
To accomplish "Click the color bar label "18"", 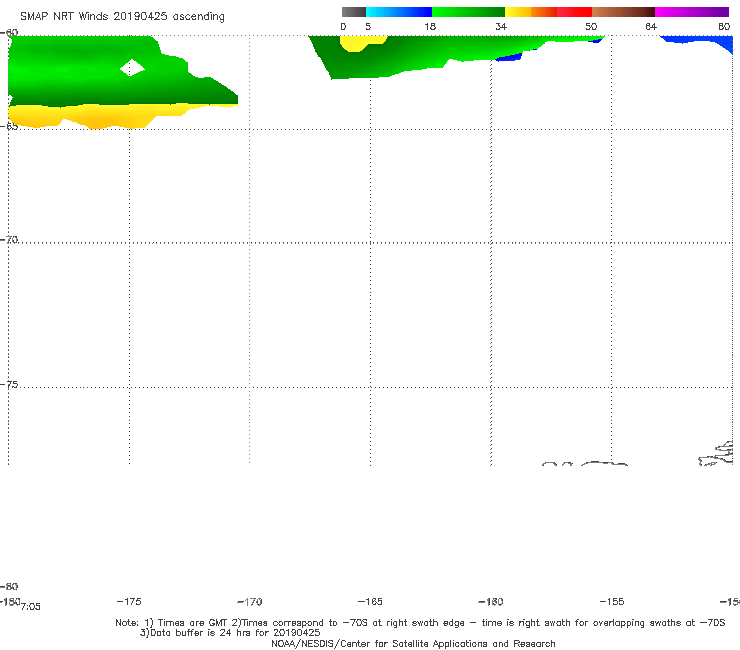I will [x=430, y=26].
